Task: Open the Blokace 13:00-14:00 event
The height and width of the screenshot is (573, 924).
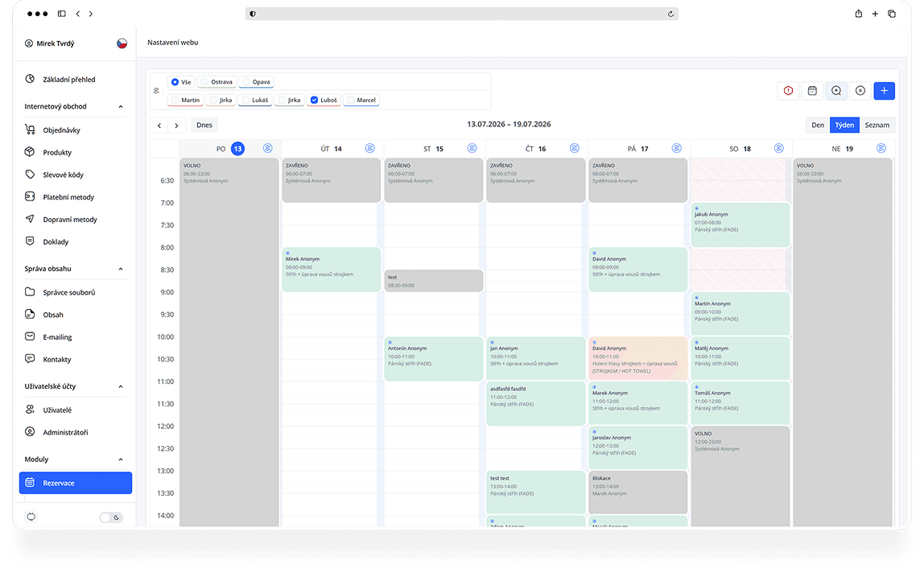Action: tap(637, 493)
